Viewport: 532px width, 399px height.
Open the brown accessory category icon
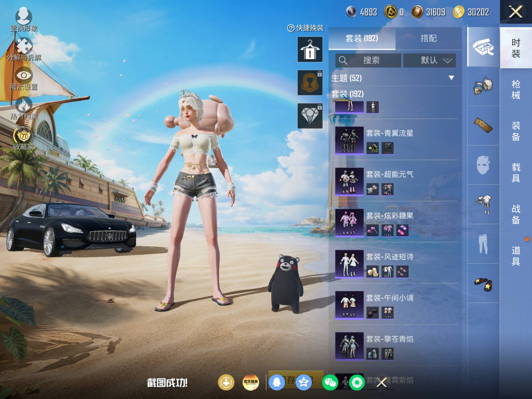(483, 125)
